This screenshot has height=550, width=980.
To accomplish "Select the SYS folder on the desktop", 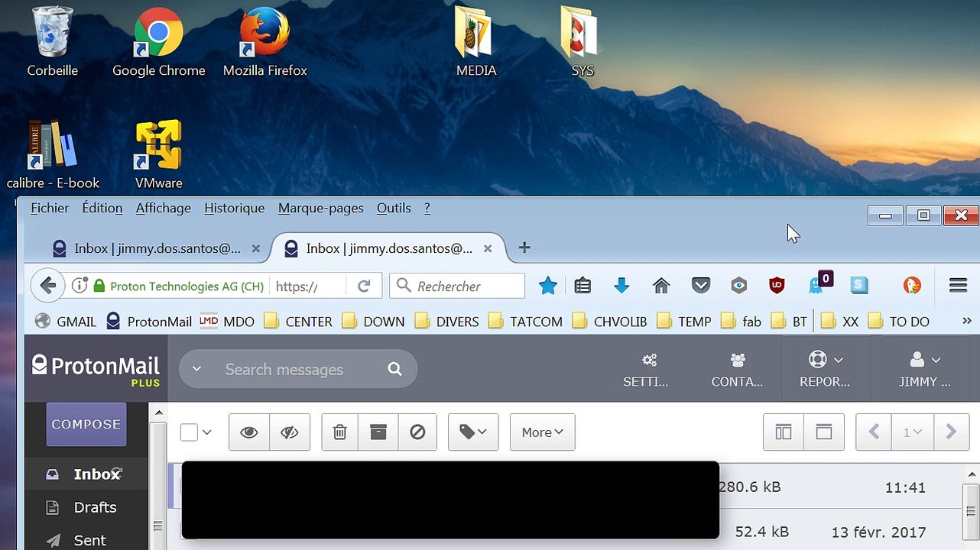I will (x=582, y=42).
